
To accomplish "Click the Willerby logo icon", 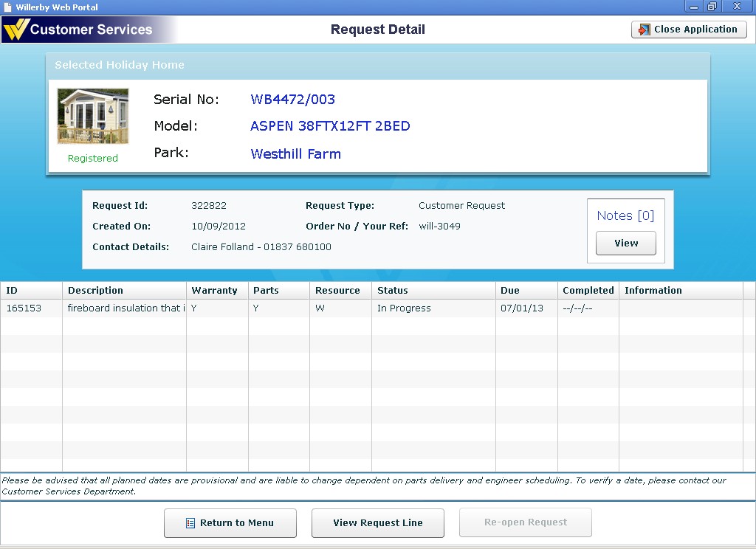I will click(16, 30).
